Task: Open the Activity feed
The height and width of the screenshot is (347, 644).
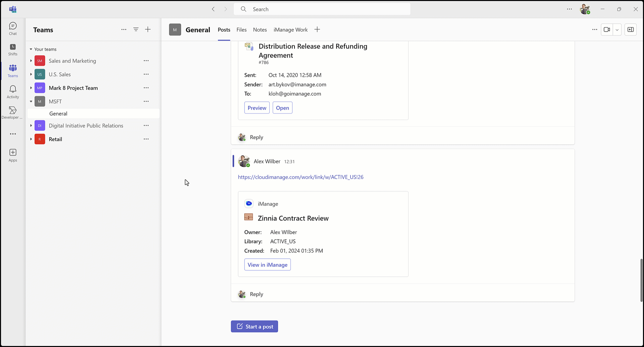Action: tap(12, 91)
